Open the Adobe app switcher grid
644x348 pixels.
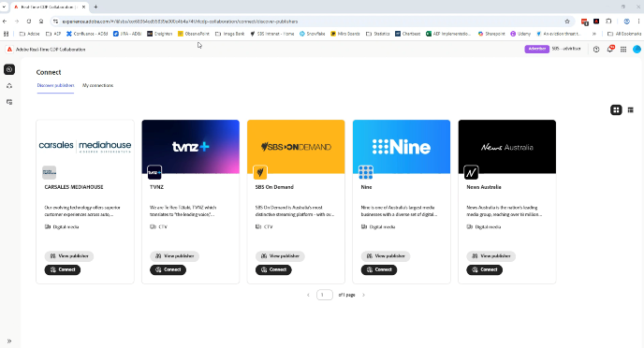623,50
